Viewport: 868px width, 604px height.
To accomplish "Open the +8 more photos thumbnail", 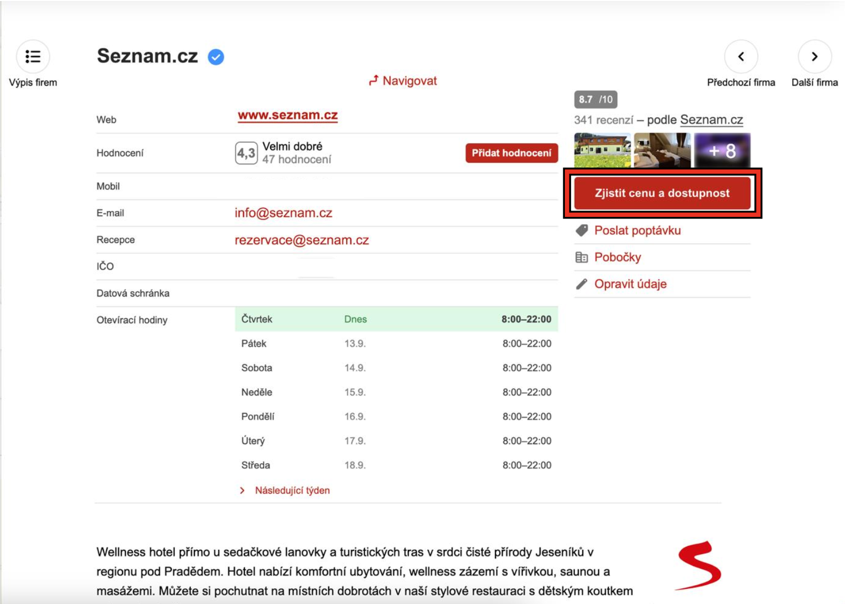I will click(722, 150).
